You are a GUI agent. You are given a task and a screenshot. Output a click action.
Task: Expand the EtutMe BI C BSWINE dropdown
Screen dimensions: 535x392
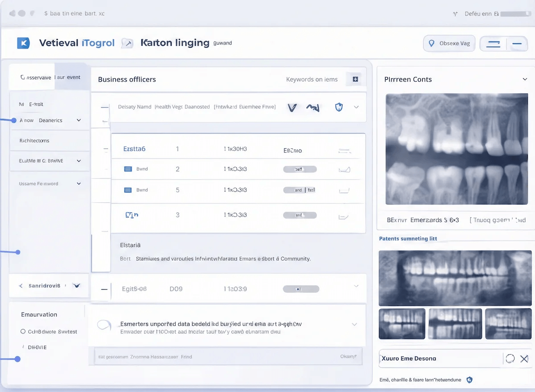[79, 161]
